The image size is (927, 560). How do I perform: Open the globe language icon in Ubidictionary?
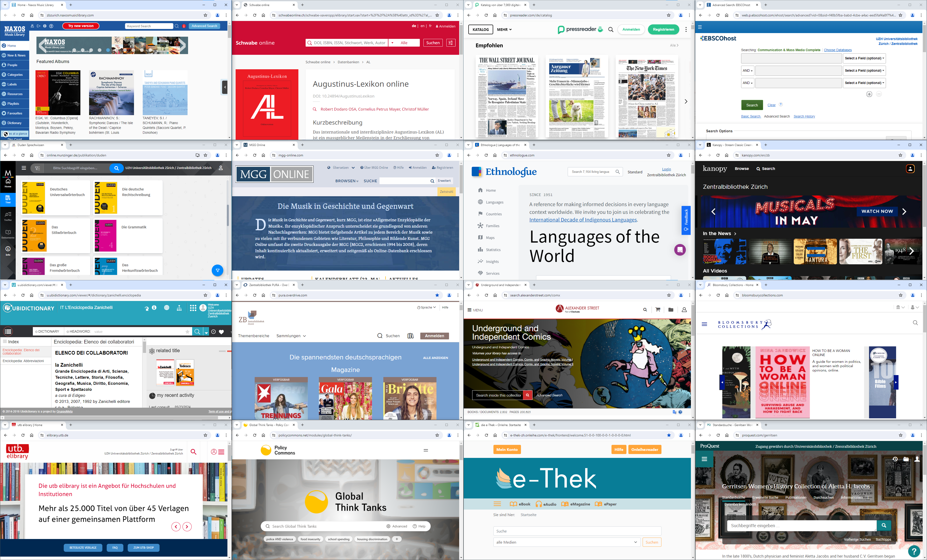coord(167,308)
